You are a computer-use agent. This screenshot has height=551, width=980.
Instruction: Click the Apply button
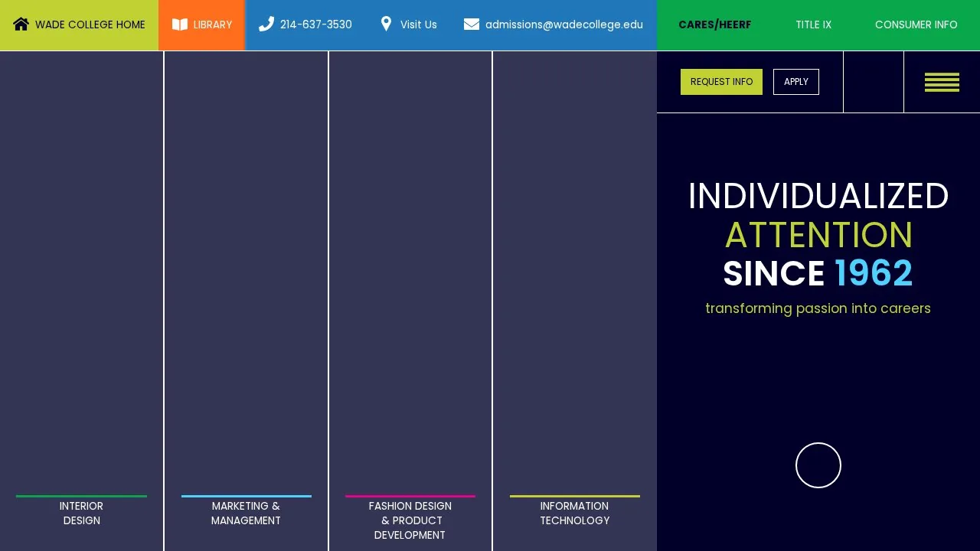tap(796, 82)
